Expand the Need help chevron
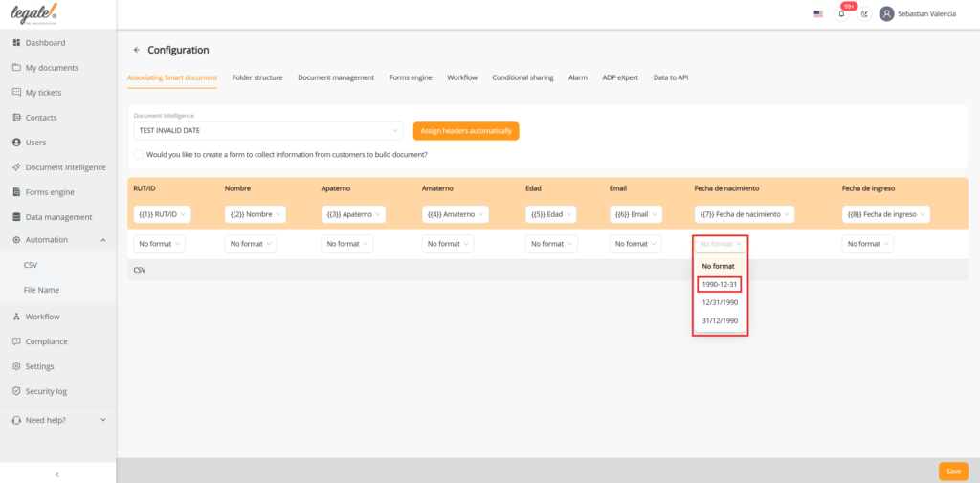This screenshot has height=483, width=980. tap(103, 420)
